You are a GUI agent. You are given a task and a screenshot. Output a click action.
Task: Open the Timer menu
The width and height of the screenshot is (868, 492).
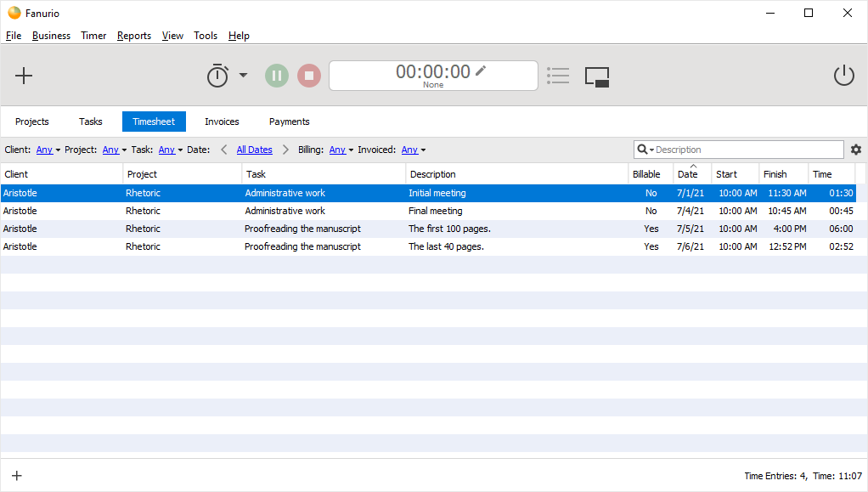93,36
